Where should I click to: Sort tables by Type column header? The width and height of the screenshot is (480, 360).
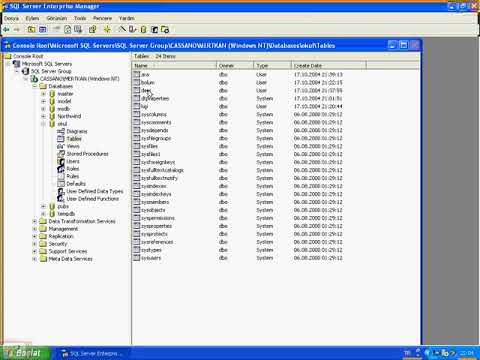pos(273,66)
